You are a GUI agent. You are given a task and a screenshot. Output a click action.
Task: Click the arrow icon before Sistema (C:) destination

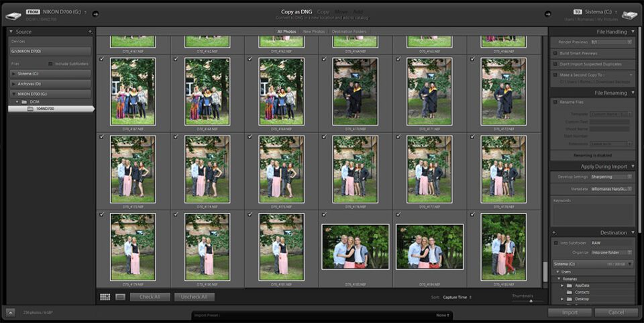click(x=548, y=14)
